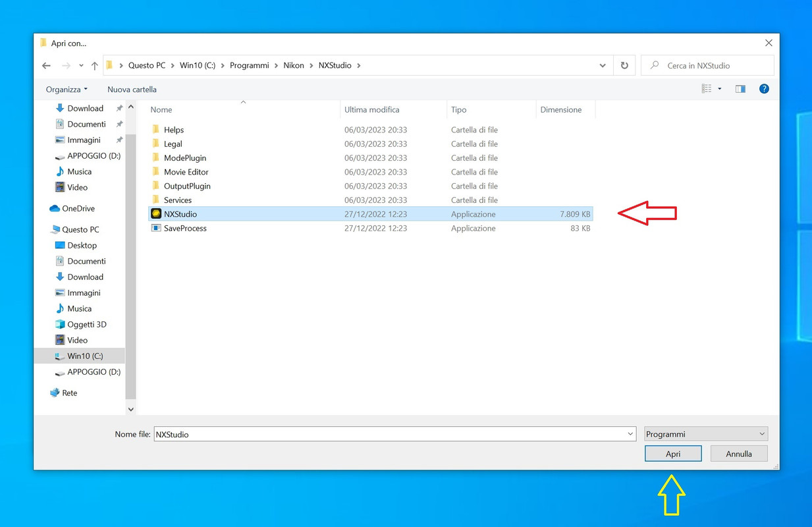Click scroll down arrow of navigation pane
The image size is (812, 527).
[x=130, y=409]
